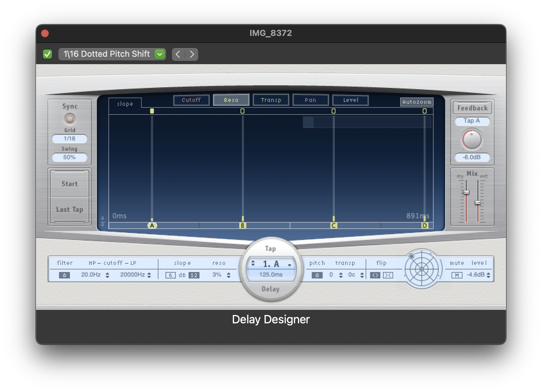The height and width of the screenshot is (392, 542).
Task: Toggle the Feedback button
Action: click(472, 108)
